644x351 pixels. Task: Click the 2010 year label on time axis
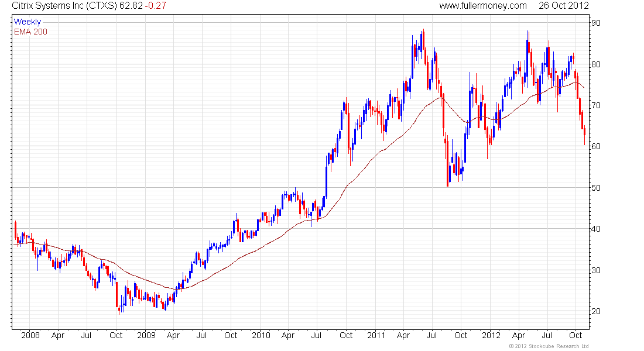pos(261,335)
